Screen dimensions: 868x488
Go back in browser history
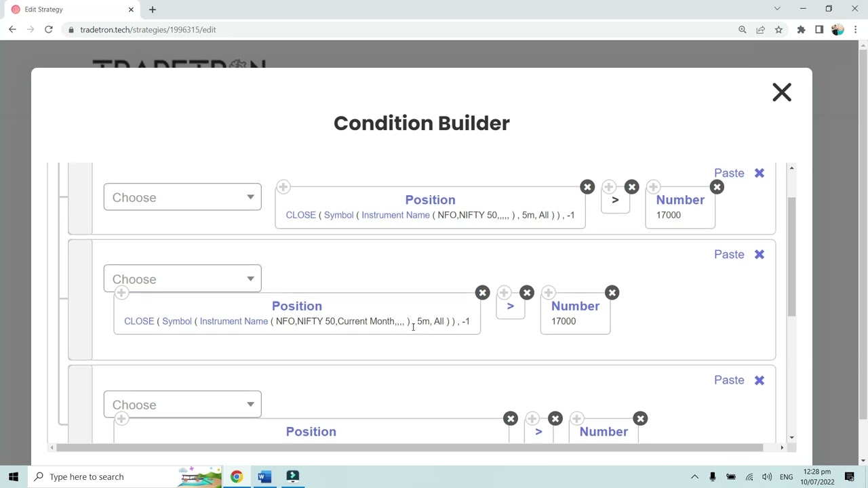click(12, 30)
